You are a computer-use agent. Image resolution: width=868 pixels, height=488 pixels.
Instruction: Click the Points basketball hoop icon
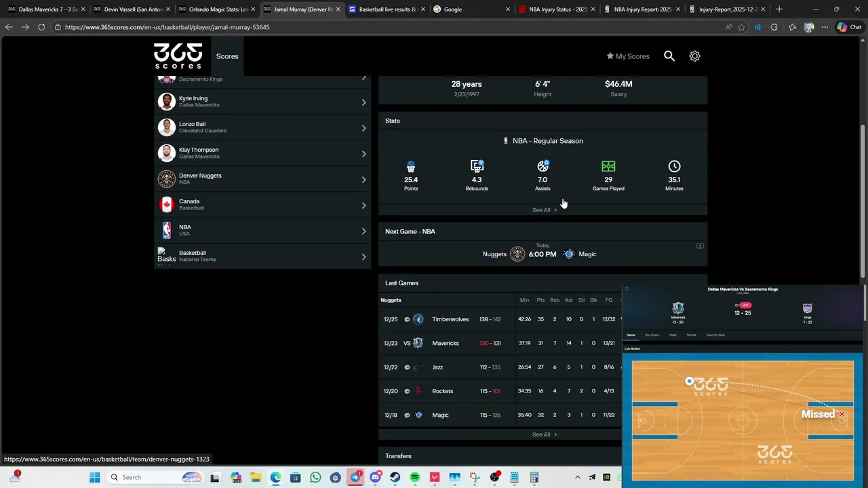[411, 166]
